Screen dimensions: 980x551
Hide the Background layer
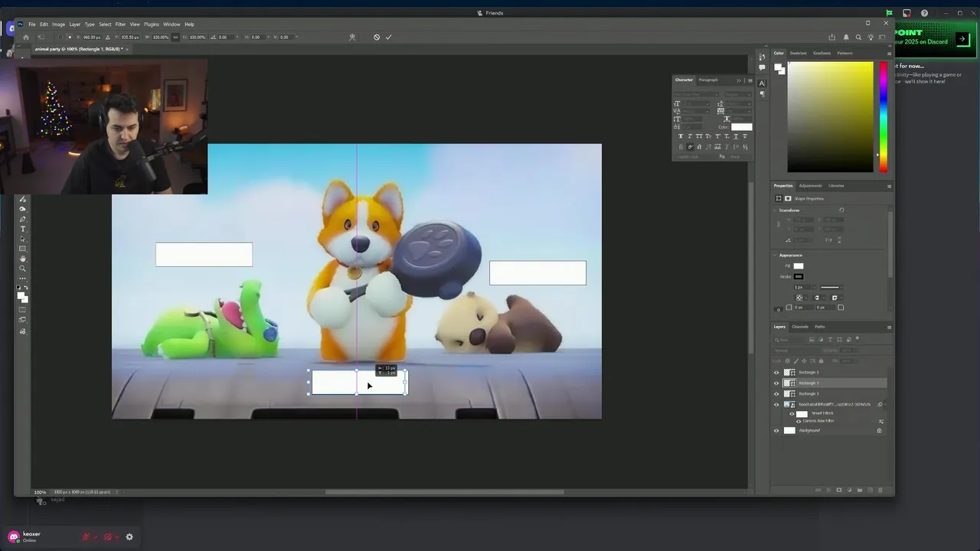coord(776,431)
